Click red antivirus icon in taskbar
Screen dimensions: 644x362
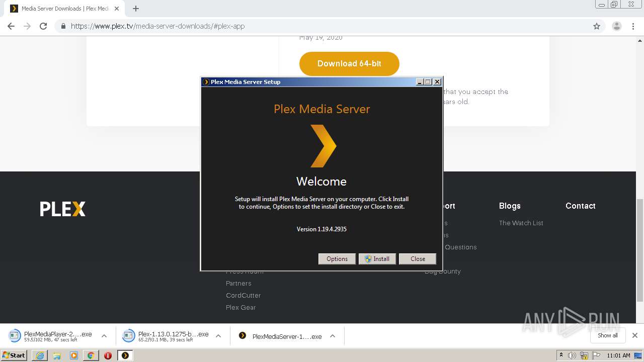(x=108, y=355)
